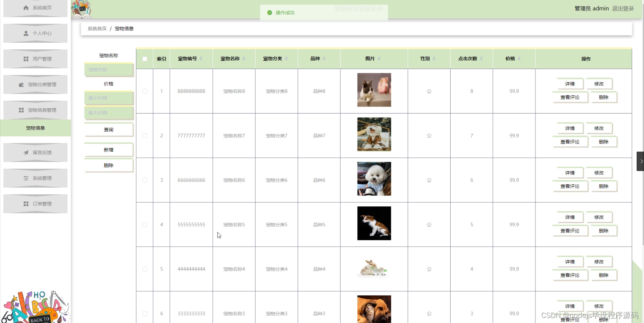The width and height of the screenshot is (644, 323).
Task: Open 个人中心 in the sidebar
Action: pos(35,33)
